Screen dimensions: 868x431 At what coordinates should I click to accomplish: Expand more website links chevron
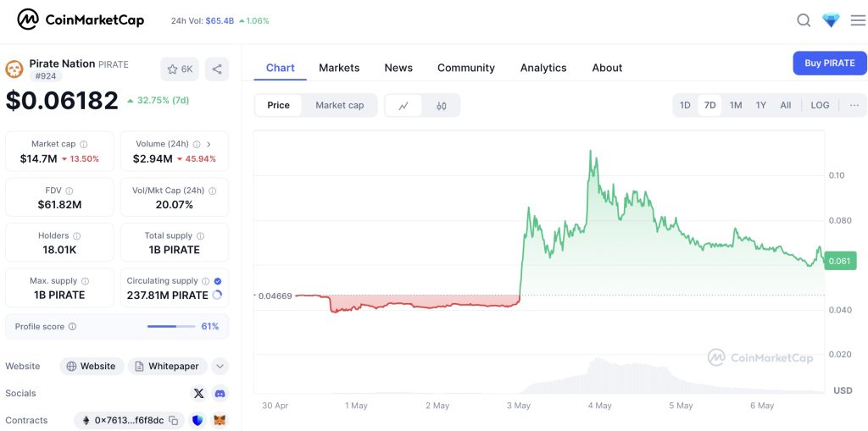tap(220, 367)
